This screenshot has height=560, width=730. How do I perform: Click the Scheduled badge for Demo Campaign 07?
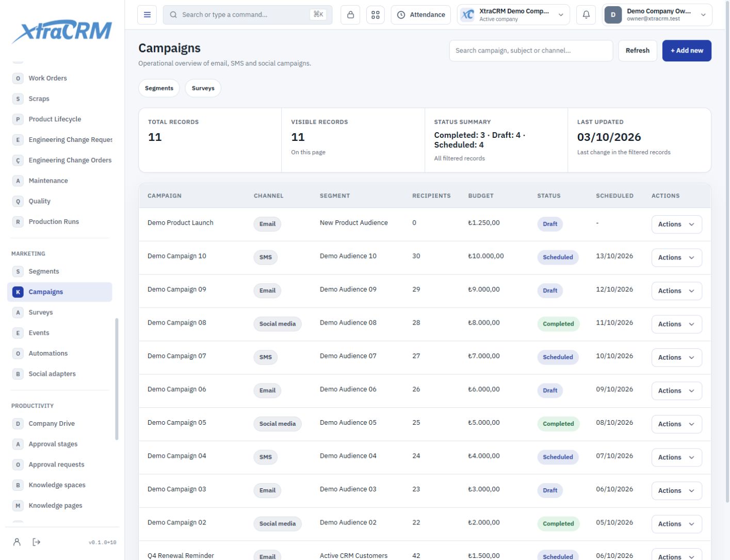tap(558, 357)
